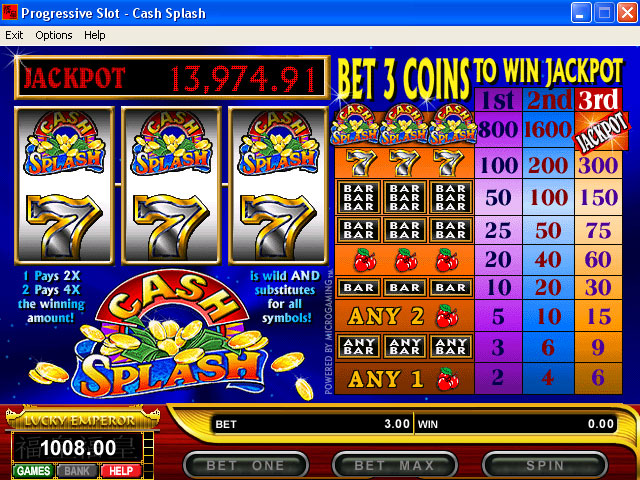Open the Help menu in menu bar
This screenshot has width=640, height=480.
pos(95,35)
